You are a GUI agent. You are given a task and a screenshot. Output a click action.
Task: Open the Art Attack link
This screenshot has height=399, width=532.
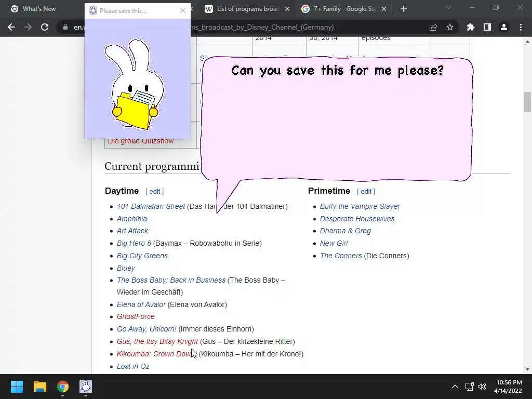click(132, 231)
